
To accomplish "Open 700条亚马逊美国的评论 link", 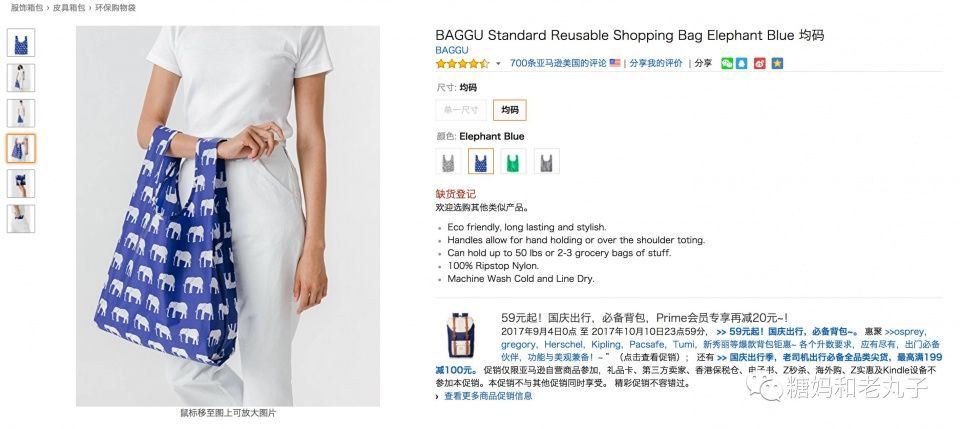I will pyautogui.click(x=558, y=63).
